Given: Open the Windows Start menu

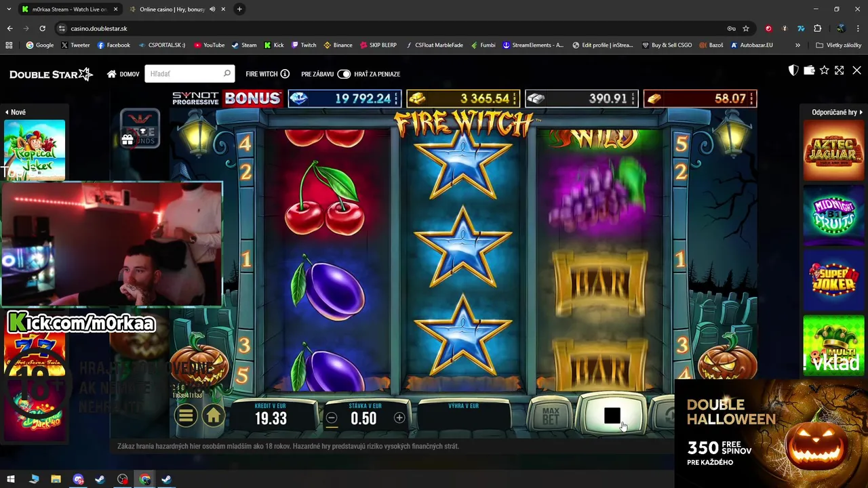Looking at the screenshot, I should coord(11,479).
